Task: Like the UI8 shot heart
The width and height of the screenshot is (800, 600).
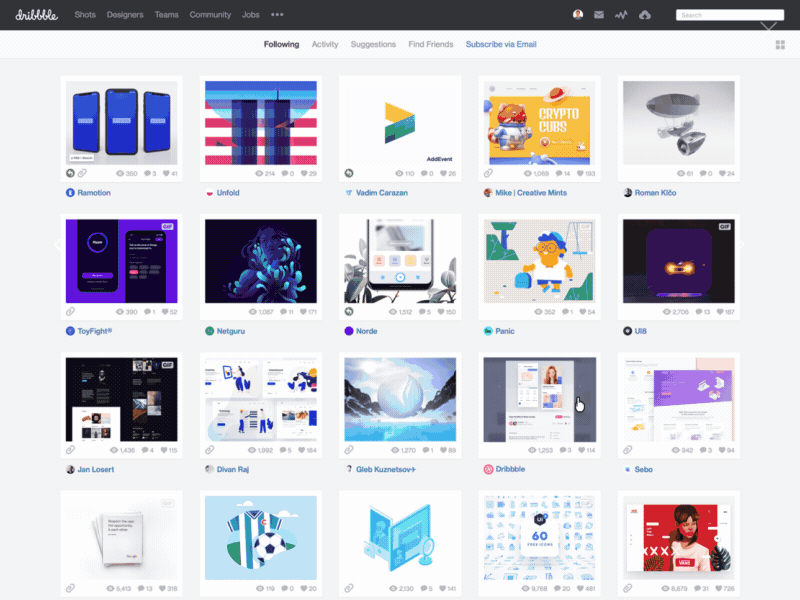Action: (720, 312)
